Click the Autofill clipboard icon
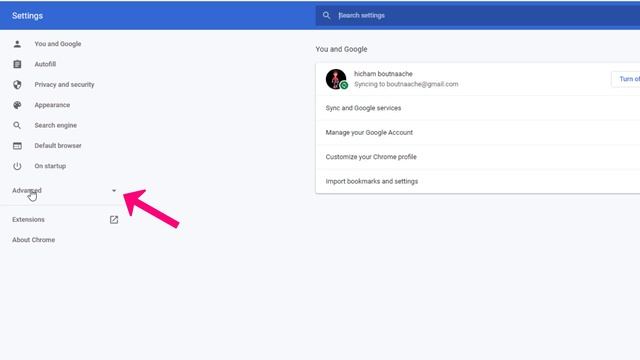The image size is (640, 360). (17, 64)
